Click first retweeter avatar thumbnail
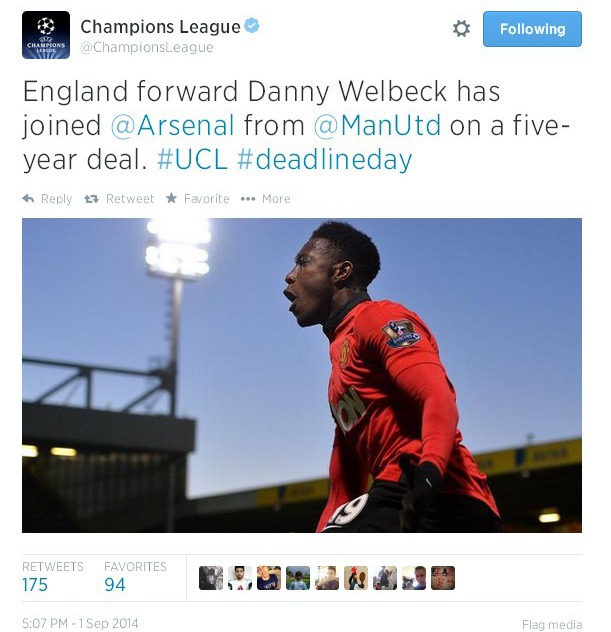Screen dimensions: 611x632 (211, 578)
